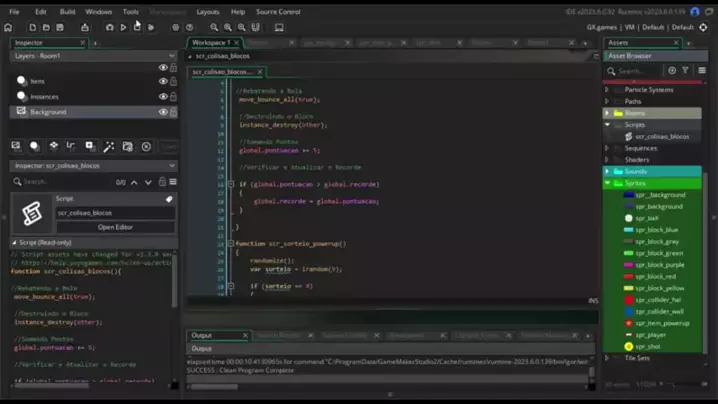Screen dimensions: 718x404
Task: Expand the Sequences folder
Action: pyautogui.click(x=607, y=148)
